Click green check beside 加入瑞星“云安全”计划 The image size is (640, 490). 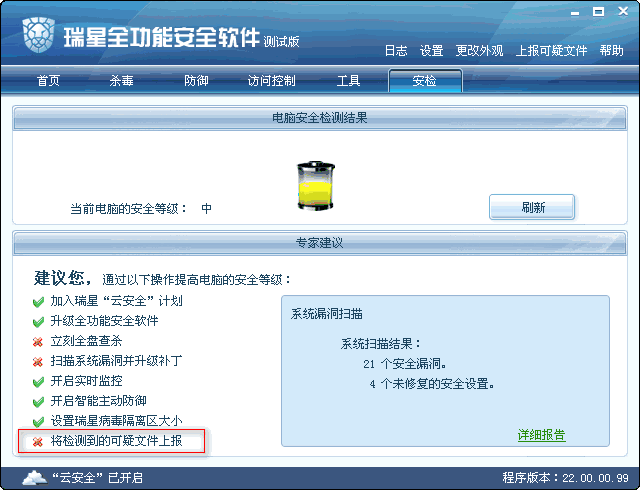tap(38, 302)
